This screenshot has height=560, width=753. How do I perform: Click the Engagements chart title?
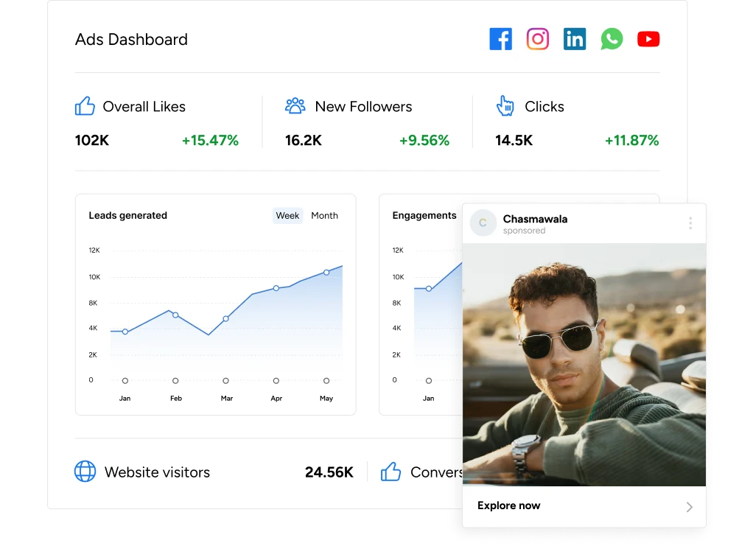tap(424, 215)
